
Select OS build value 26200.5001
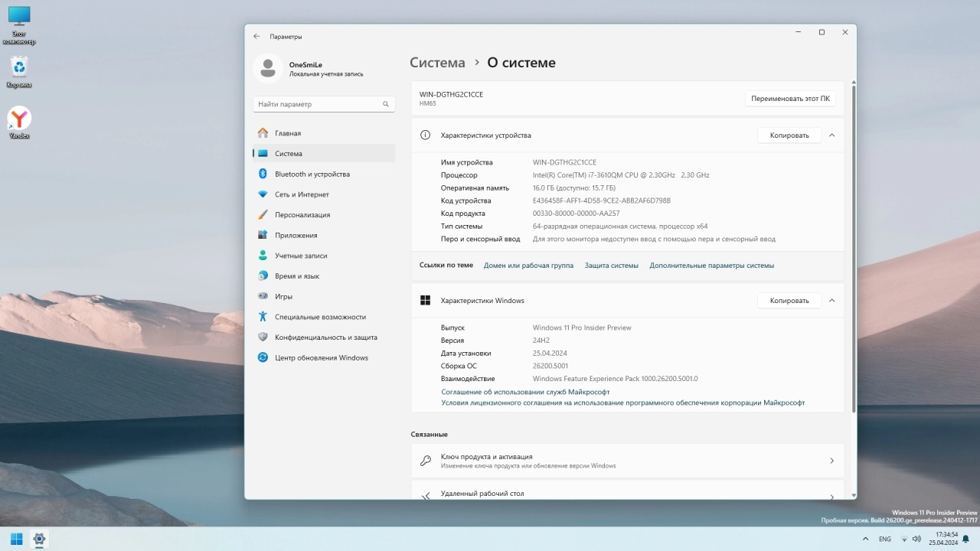550,366
